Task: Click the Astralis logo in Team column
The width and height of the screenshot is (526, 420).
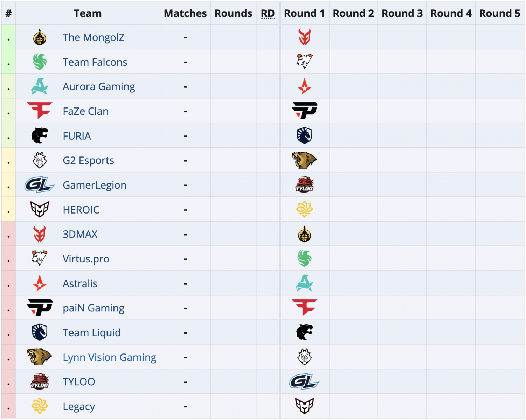Action: [x=40, y=283]
